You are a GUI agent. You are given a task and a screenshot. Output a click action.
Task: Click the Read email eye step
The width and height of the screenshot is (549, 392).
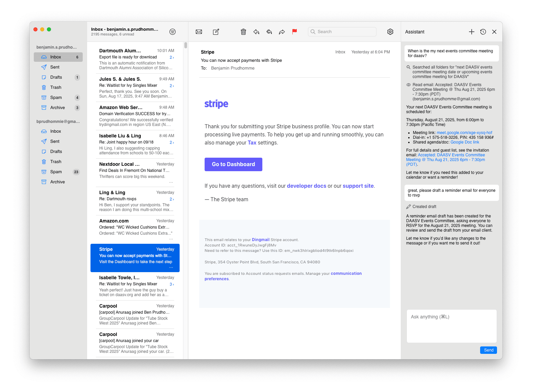coord(451,92)
